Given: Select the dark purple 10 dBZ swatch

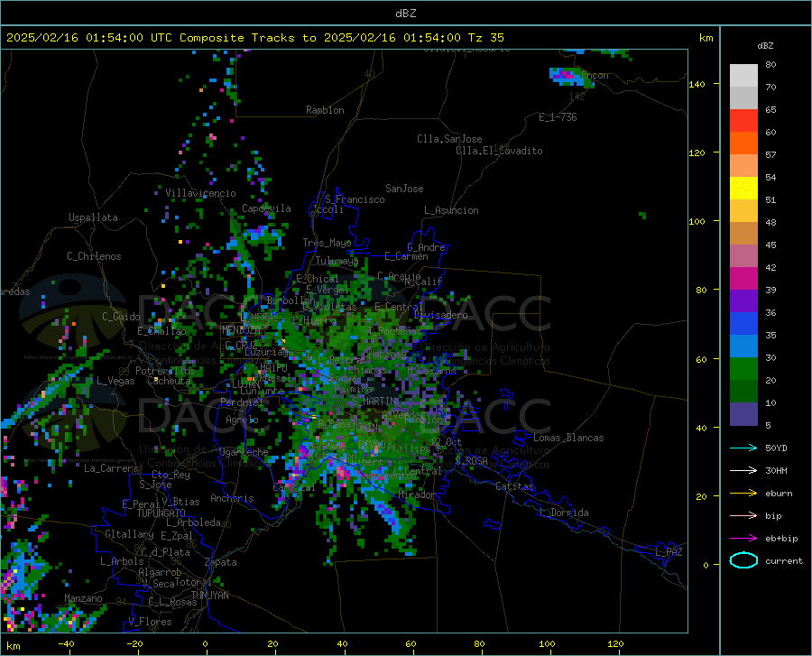Looking at the screenshot, I should [743, 414].
